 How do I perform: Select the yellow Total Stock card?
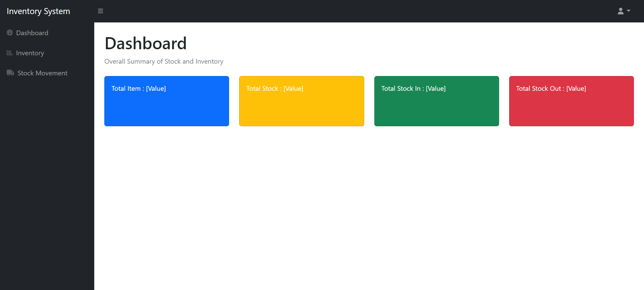[302, 107]
